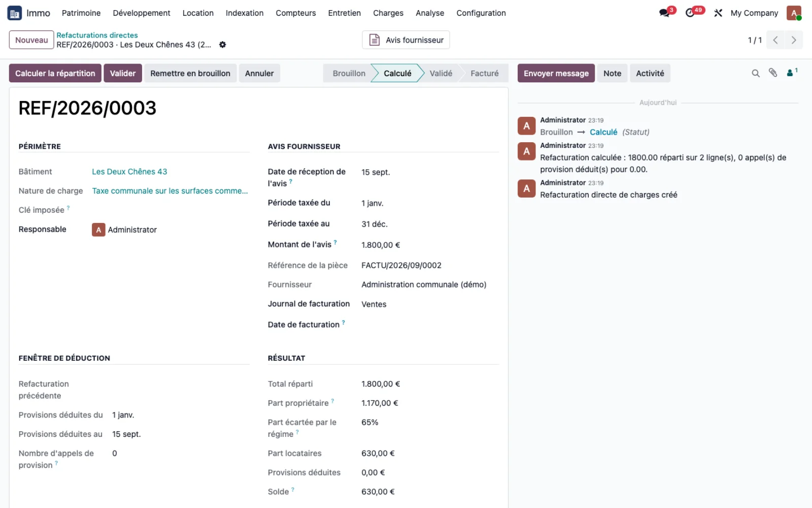Open the Configuration menu
The height and width of the screenshot is (508, 812).
481,13
